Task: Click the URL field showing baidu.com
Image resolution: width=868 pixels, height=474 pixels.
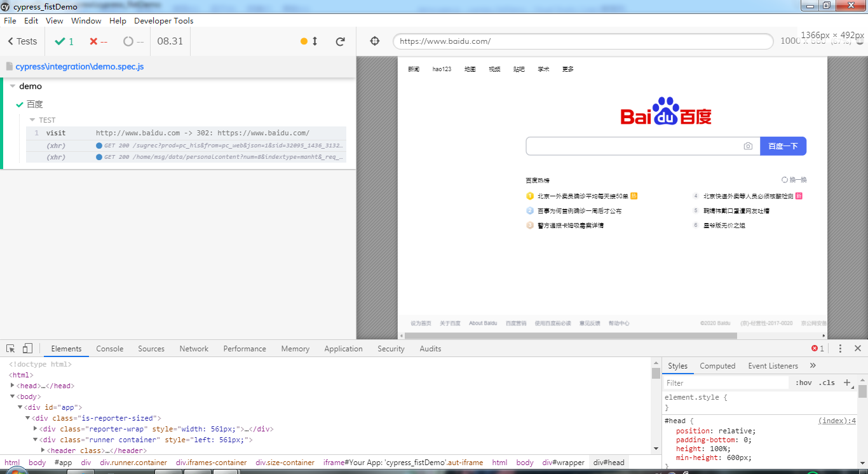Action: 583,41
